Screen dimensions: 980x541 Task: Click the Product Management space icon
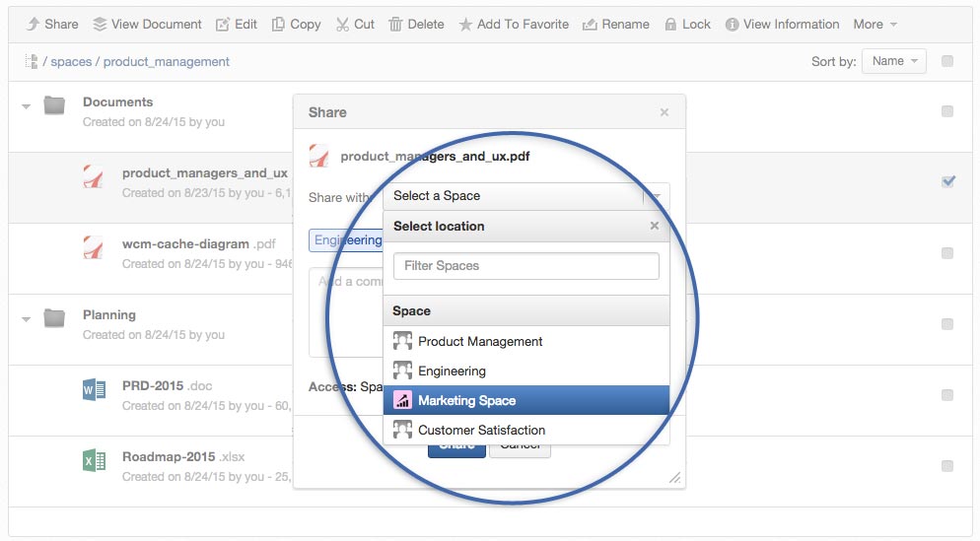[402, 341]
